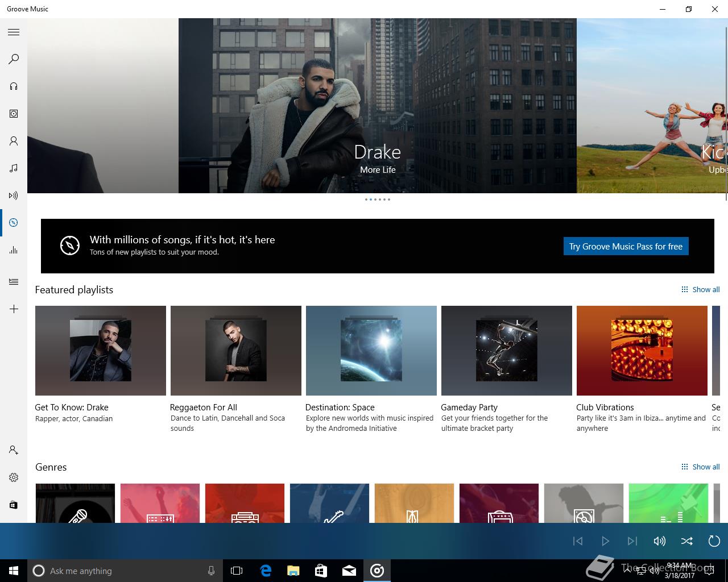Viewport: 728px width, 582px height.
Task: Click Try Groove Music Pass for free
Action: [626, 246]
